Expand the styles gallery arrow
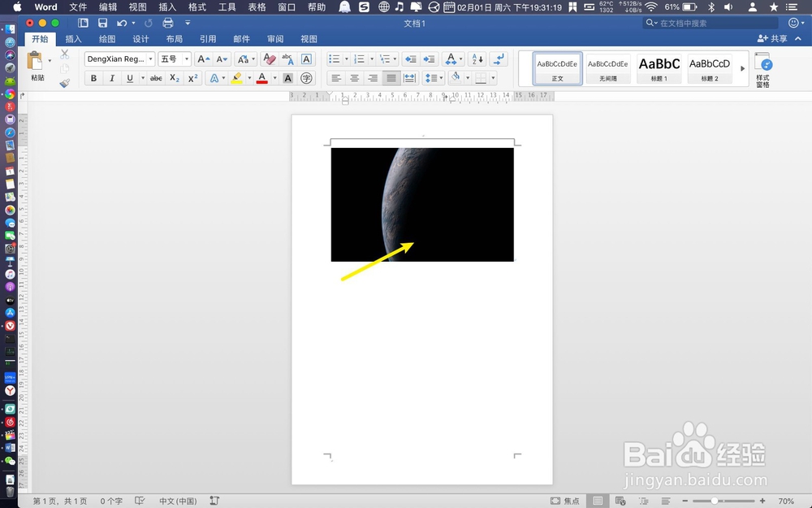Image resolution: width=812 pixels, height=508 pixels. pos(743,68)
